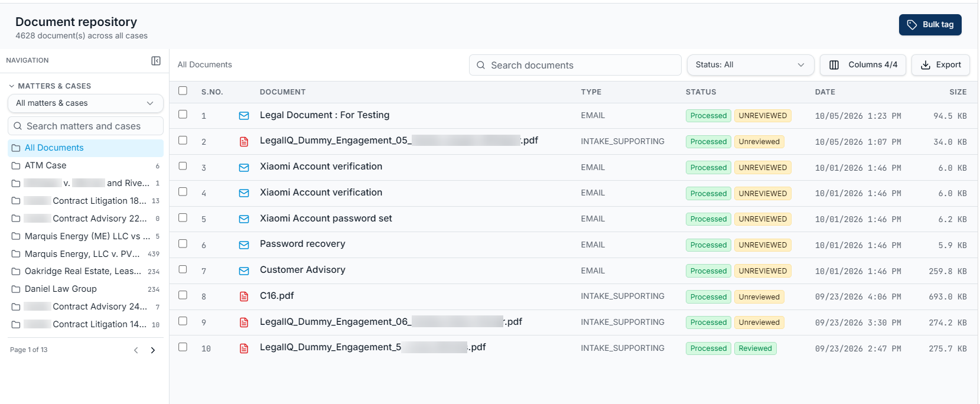The width and height of the screenshot is (980, 404).
Task: Open the ATM Case matter
Action: click(86, 166)
